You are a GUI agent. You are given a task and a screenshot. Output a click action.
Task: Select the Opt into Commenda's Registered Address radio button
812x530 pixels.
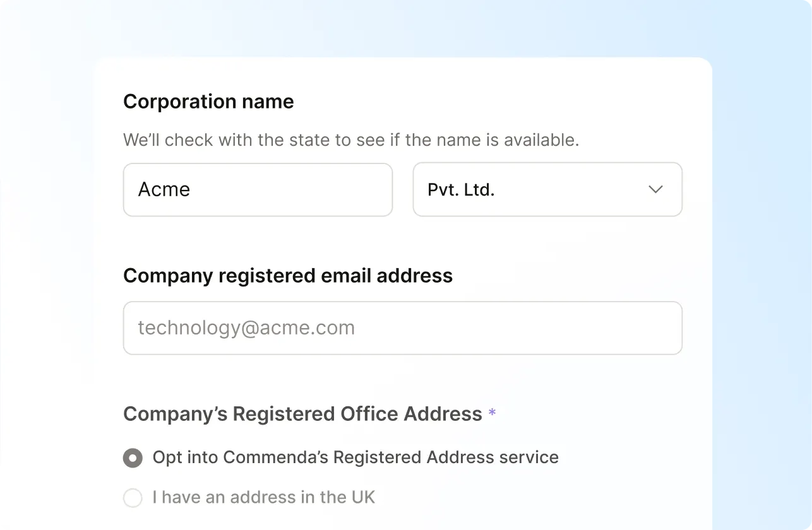coord(133,457)
